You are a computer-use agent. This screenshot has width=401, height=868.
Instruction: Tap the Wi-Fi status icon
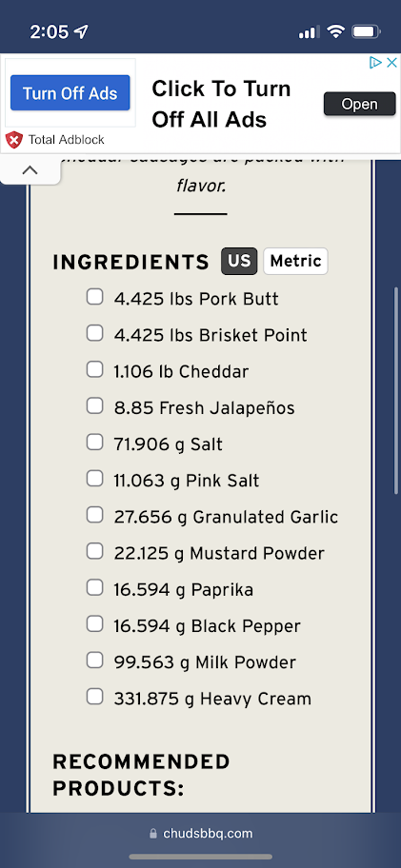[335, 32]
